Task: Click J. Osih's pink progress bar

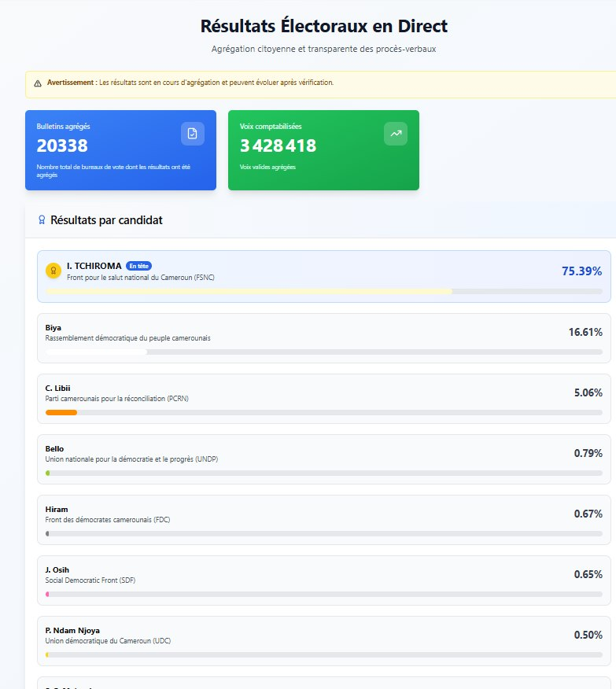Action: click(324, 594)
